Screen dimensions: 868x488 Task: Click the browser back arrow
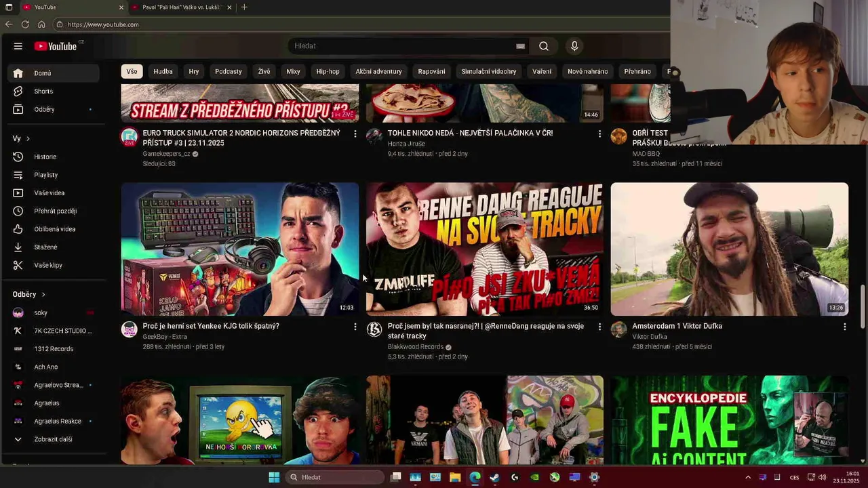(x=9, y=24)
